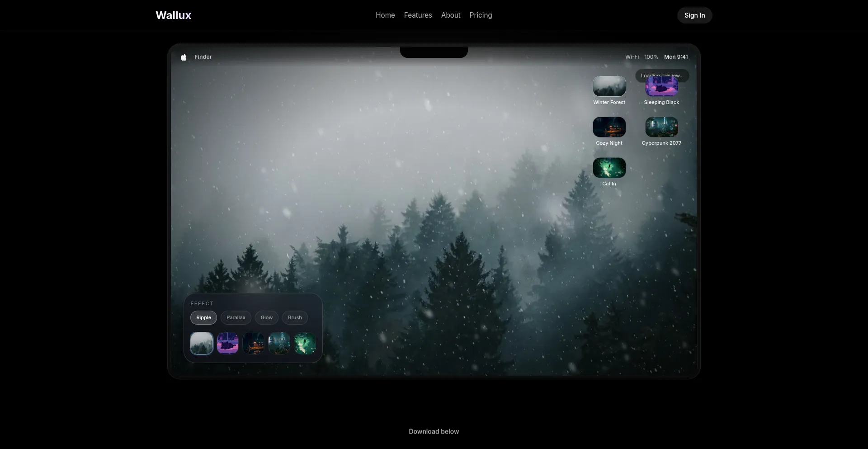The image size is (868, 449).
Task: Select the Brush effect
Action: 295,317
